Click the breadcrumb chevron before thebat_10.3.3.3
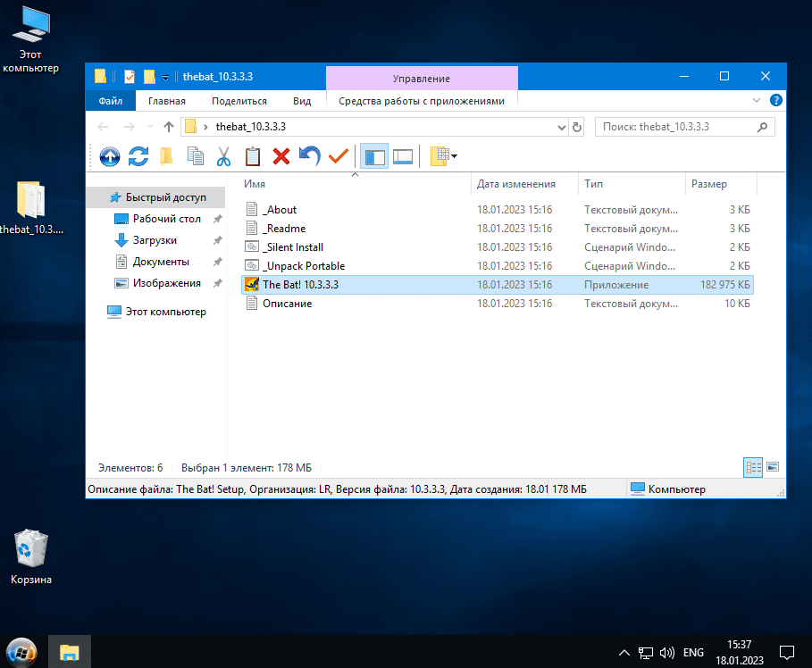 (205, 127)
